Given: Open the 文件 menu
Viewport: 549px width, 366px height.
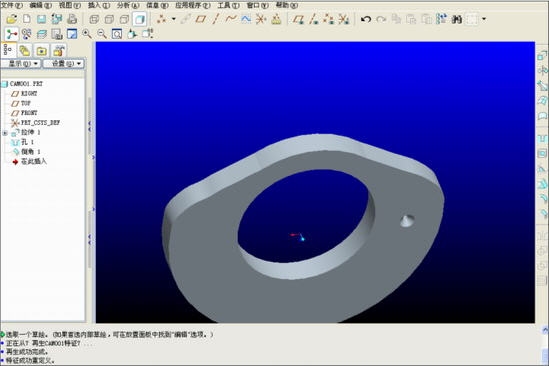Looking at the screenshot, I should coord(12,5).
